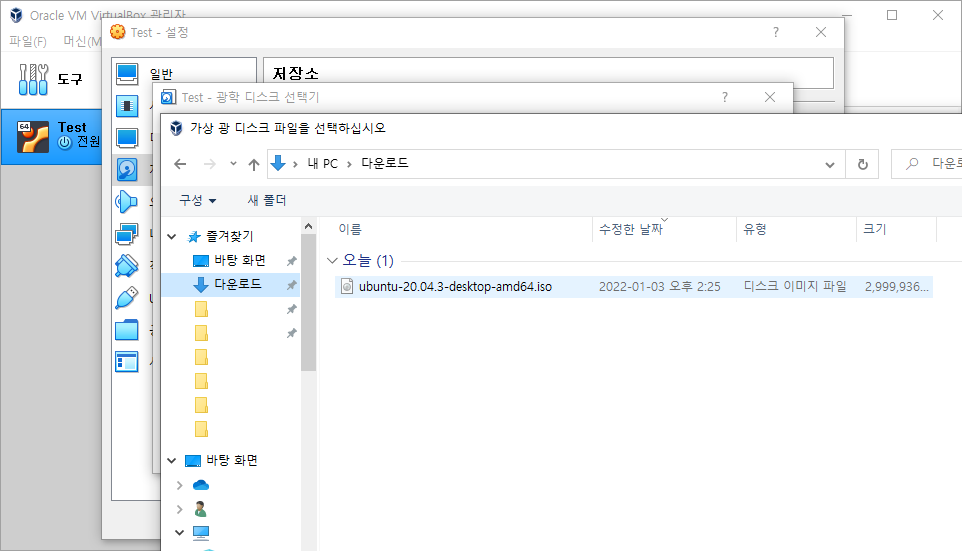The height and width of the screenshot is (551, 962).
Task: Click the 새 폴더 (New folder) button
Action: [x=267, y=200]
